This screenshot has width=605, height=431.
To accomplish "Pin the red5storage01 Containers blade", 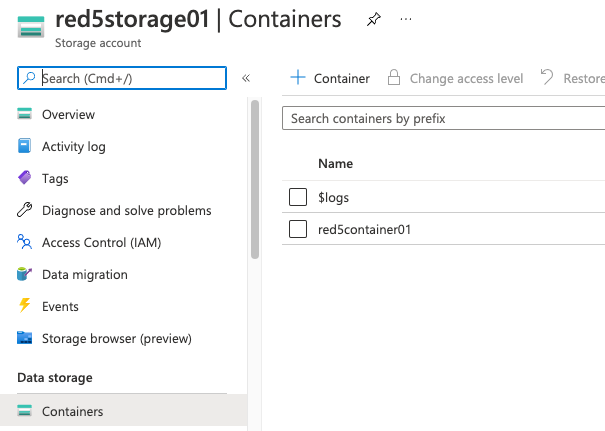I will (373, 19).
